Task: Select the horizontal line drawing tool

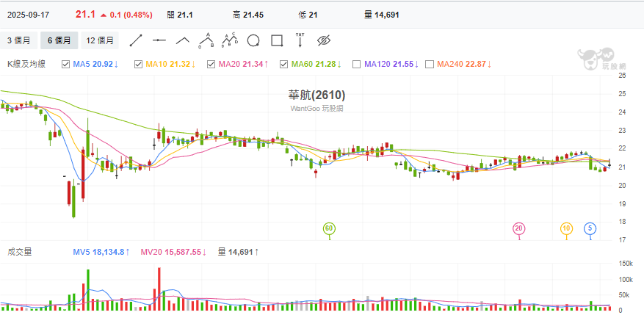Action: pos(159,40)
